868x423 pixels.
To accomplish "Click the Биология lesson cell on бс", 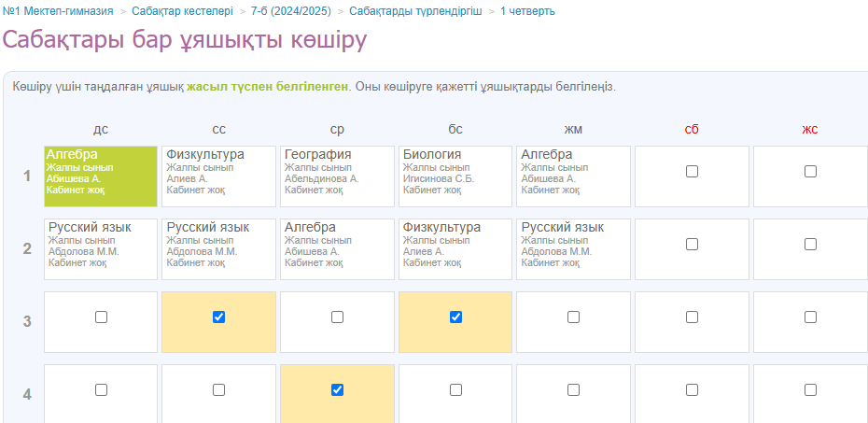I will [x=455, y=176].
